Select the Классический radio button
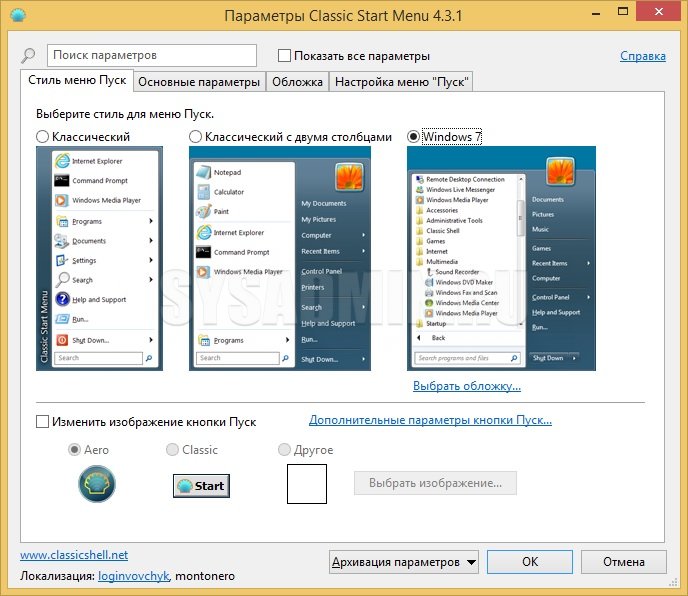The width and height of the screenshot is (688, 596). click(x=43, y=137)
